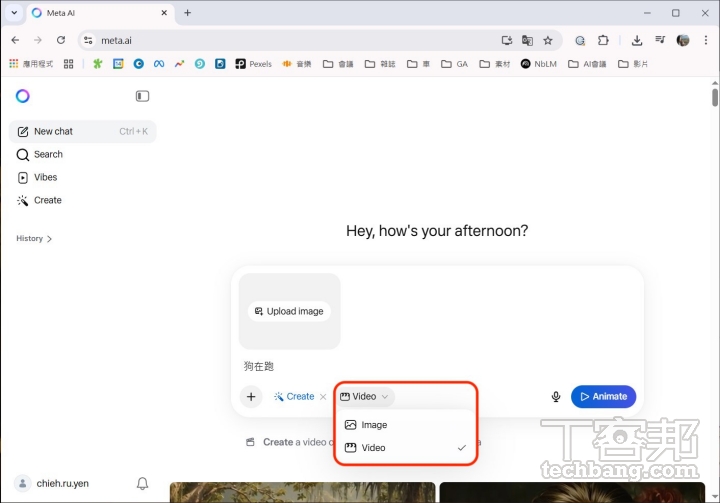Viewport: 720px width, 503px height.
Task: Click the plus attach button in the prompt box
Action: click(x=251, y=396)
